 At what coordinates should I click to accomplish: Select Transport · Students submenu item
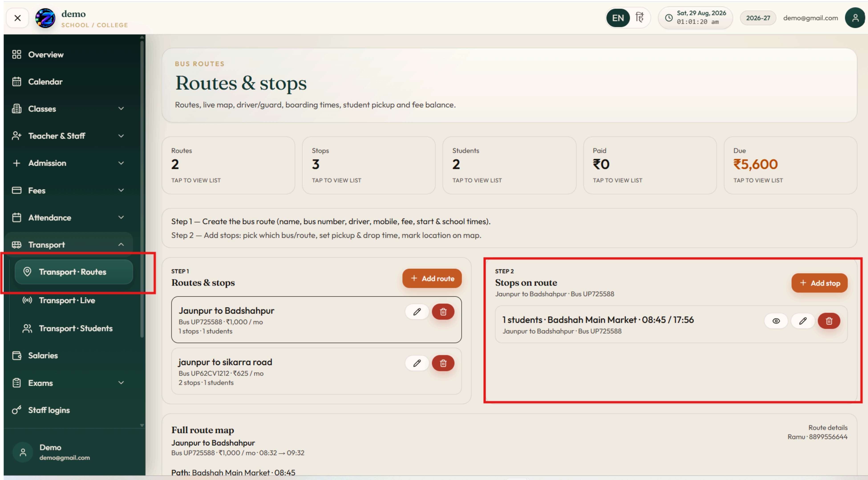[x=74, y=328]
